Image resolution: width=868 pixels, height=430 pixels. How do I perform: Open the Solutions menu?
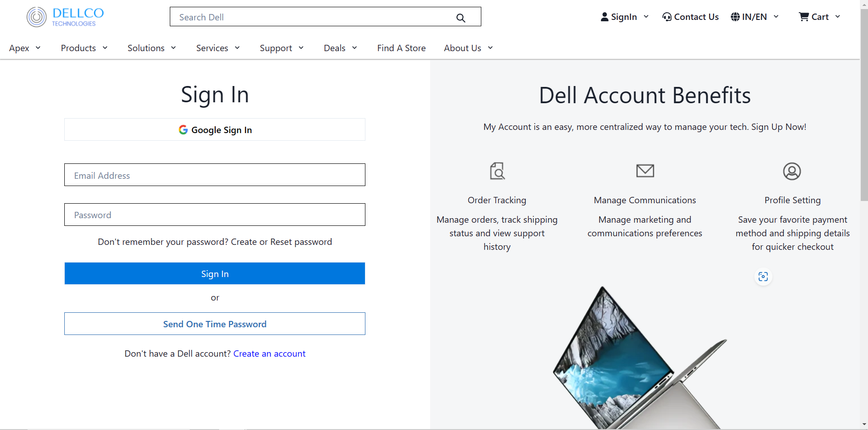coord(146,48)
